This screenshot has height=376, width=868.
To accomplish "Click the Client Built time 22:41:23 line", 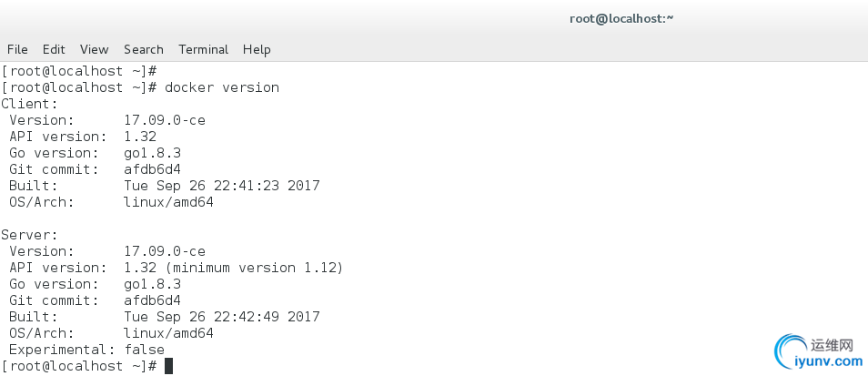I will pyautogui.click(x=165, y=186).
